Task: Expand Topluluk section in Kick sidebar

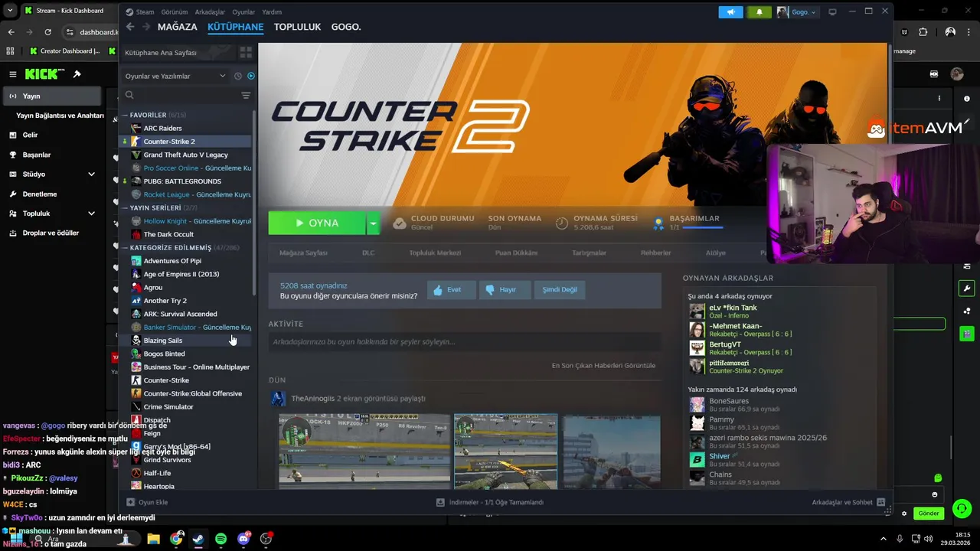Action: click(x=91, y=214)
